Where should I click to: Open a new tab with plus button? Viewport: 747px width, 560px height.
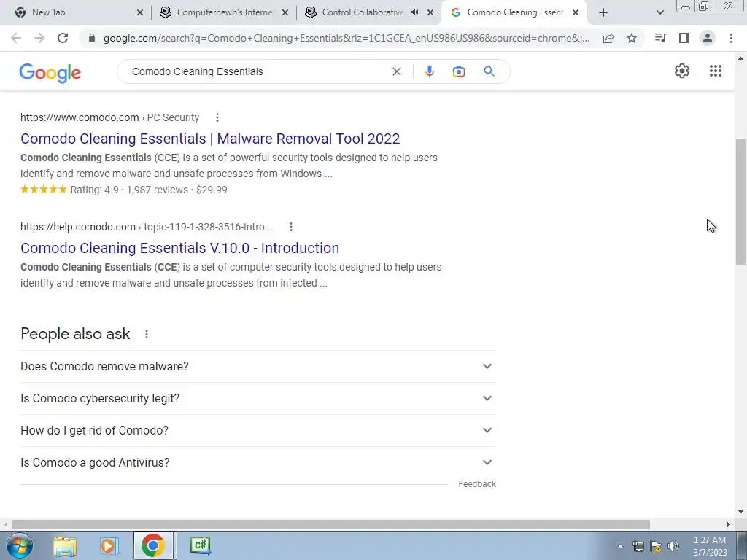click(603, 12)
